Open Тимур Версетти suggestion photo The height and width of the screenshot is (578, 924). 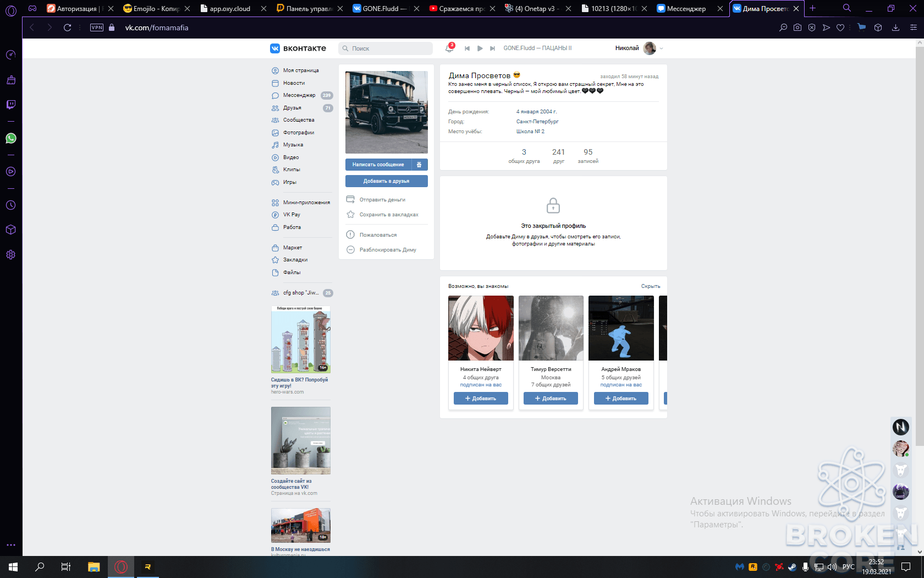click(551, 328)
